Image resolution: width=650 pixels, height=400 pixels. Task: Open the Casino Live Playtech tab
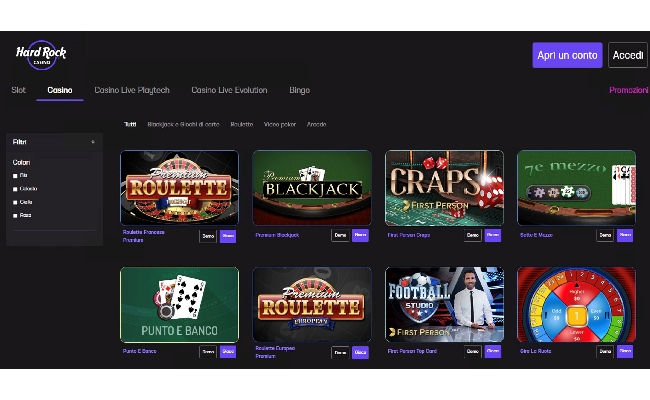coord(132,90)
